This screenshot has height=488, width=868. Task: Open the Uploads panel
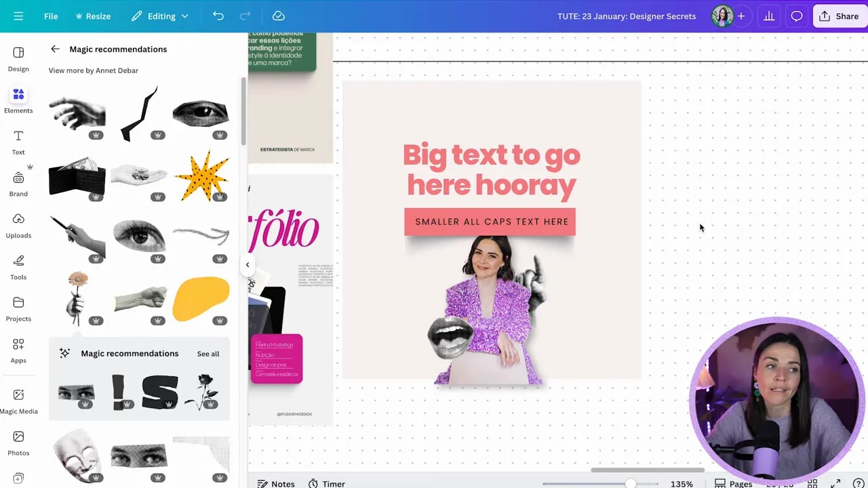pos(18,226)
